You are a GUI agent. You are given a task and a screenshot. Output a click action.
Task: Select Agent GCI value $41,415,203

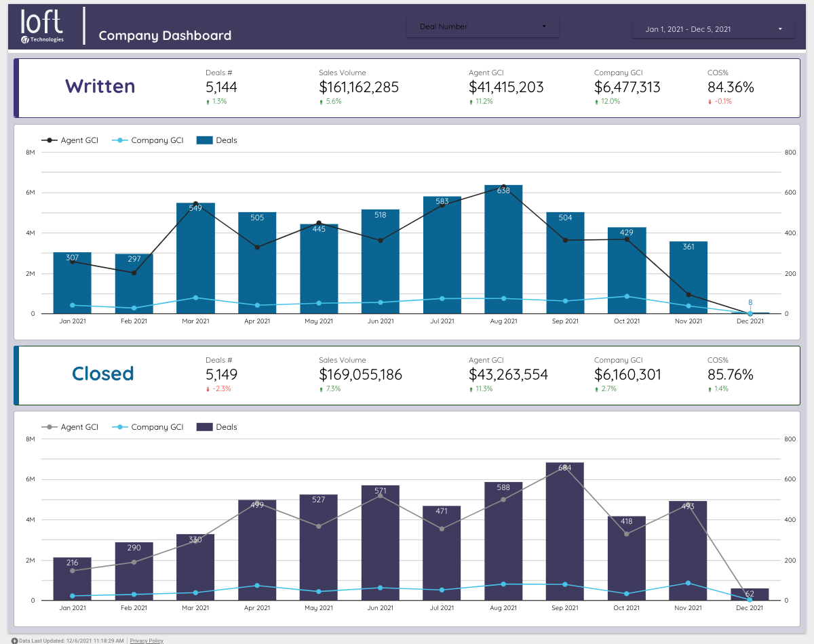point(506,87)
